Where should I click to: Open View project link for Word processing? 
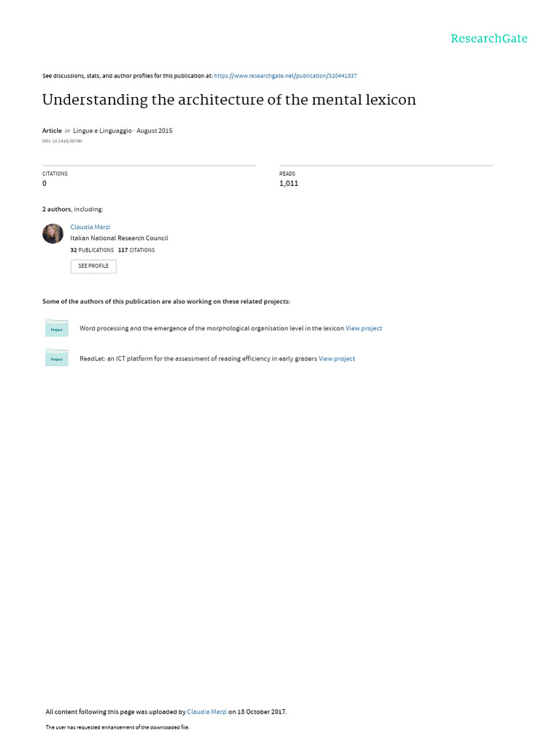364,328
